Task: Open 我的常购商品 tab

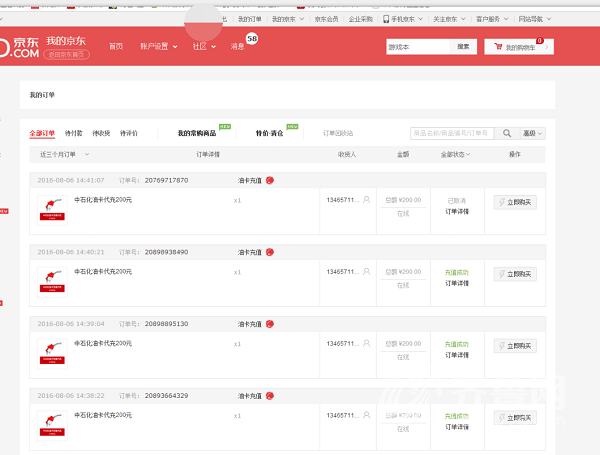Action: coord(197,133)
